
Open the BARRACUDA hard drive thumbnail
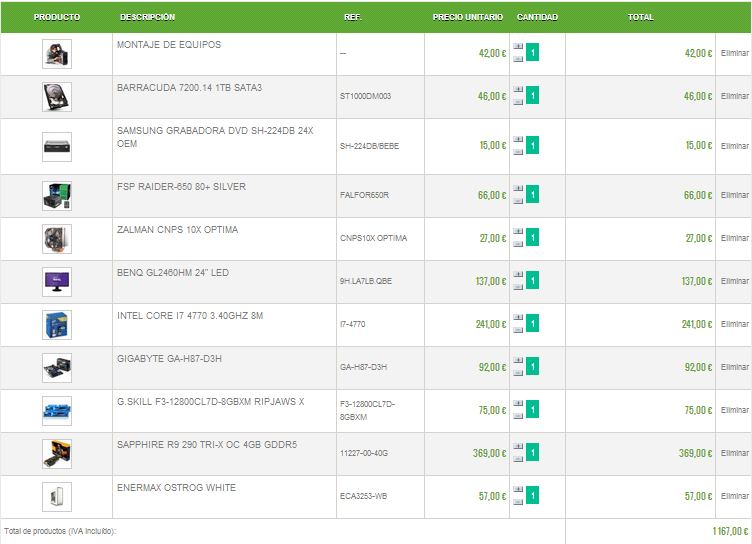tap(57, 97)
